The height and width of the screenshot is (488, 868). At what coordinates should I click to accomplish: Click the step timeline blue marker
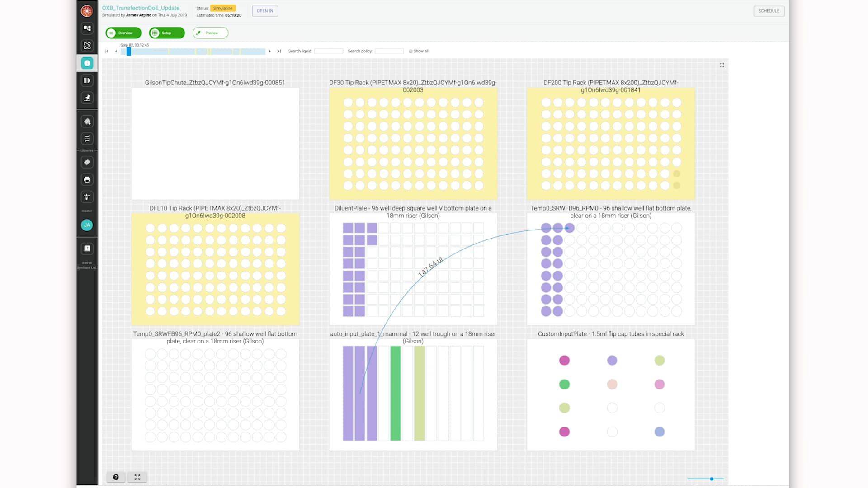[x=129, y=52]
